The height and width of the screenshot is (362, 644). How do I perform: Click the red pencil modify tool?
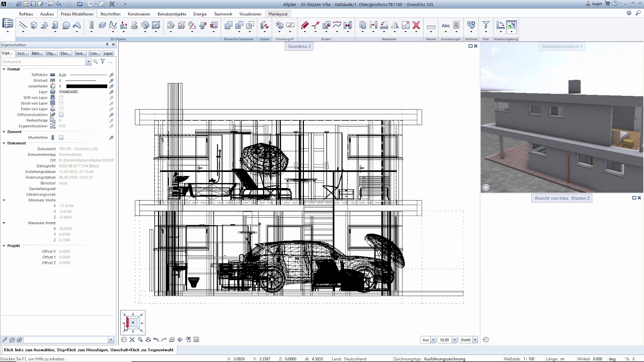(x=304, y=25)
